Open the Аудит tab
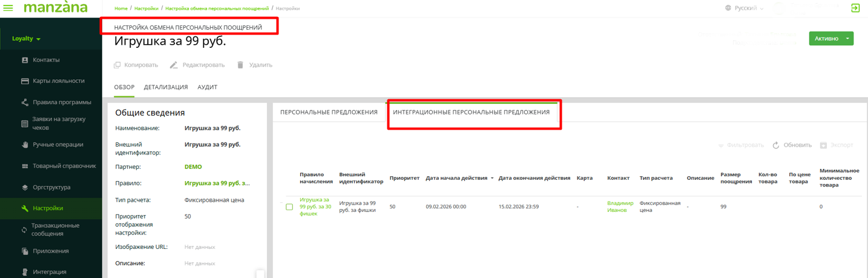 pyautogui.click(x=207, y=87)
